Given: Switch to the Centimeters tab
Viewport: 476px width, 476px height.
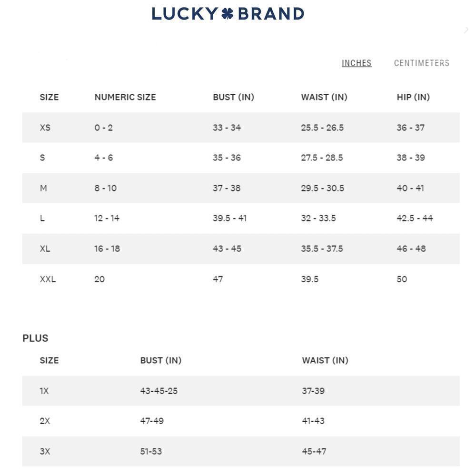Looking at the screenshot, I should coord(421,63).
